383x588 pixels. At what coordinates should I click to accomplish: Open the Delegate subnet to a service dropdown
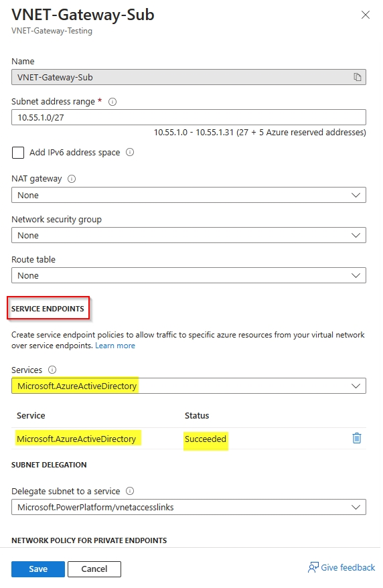(189, 507)
